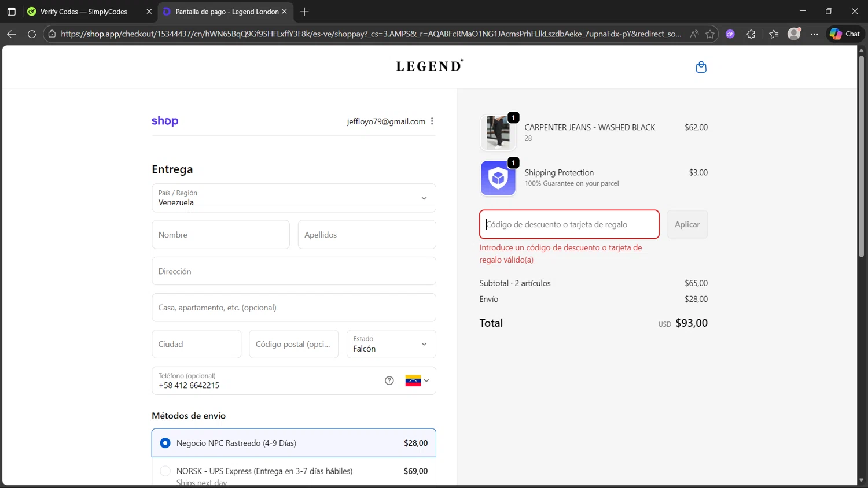Screen dimensions: 868x488
Task: Open the Venezuela flag country code selector
Action: 417,380
